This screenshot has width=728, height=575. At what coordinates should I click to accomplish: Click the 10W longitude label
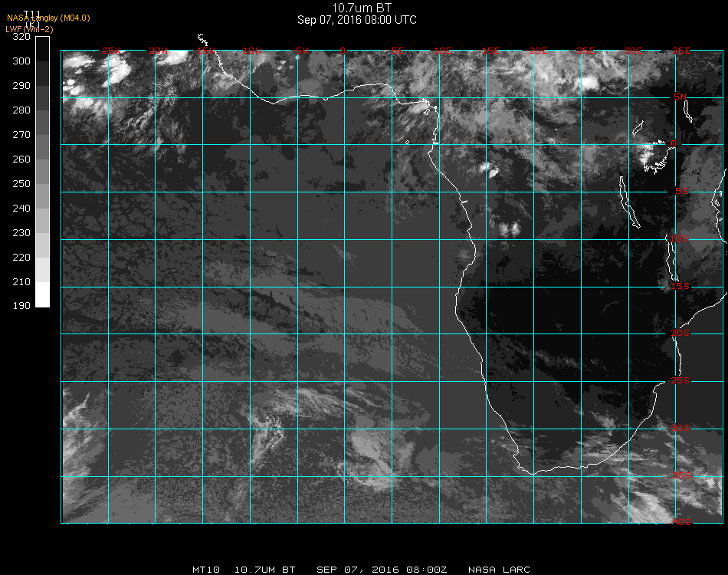coord(252,51)
